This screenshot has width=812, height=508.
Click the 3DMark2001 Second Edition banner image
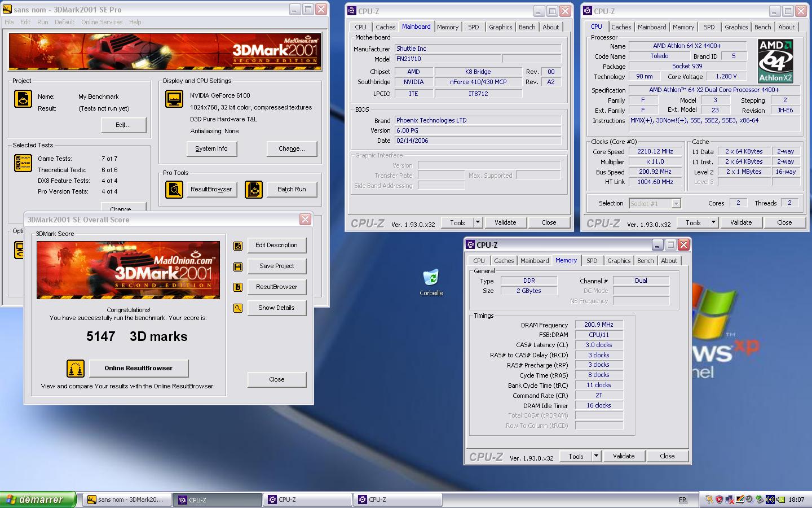(x=165, y=52)
